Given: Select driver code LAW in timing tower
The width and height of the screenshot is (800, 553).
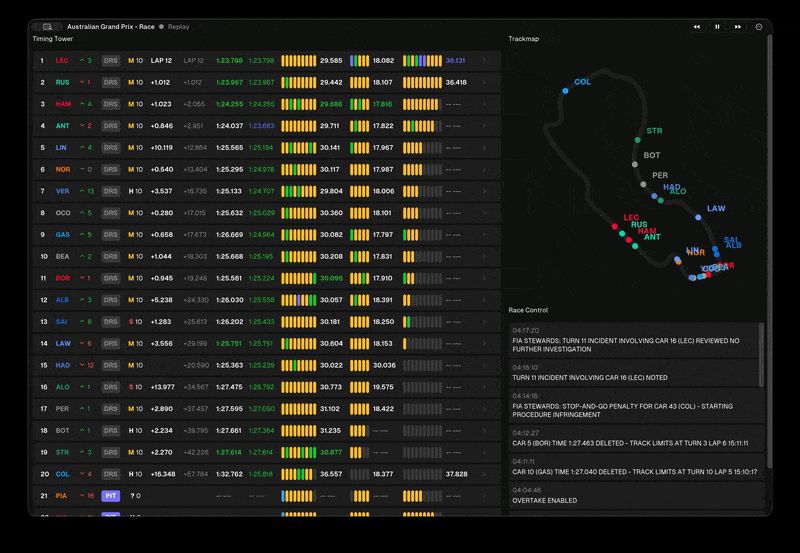Looking at the screenshot, I should (63, 343).
